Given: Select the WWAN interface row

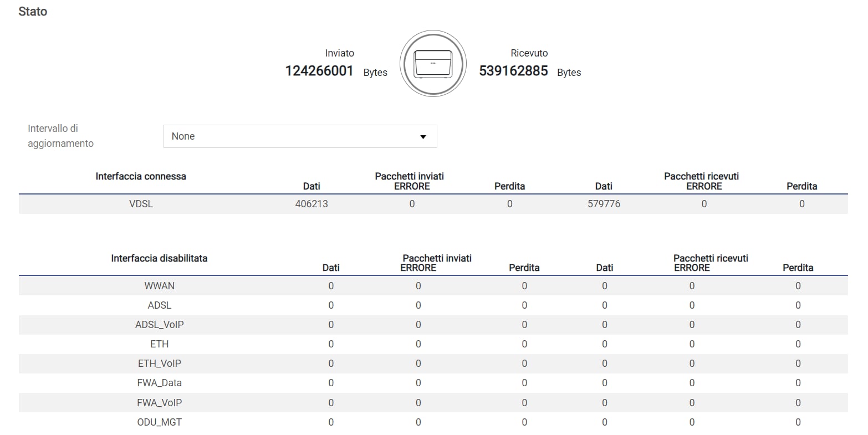Looking at the screenshot, I should point(433,286).
